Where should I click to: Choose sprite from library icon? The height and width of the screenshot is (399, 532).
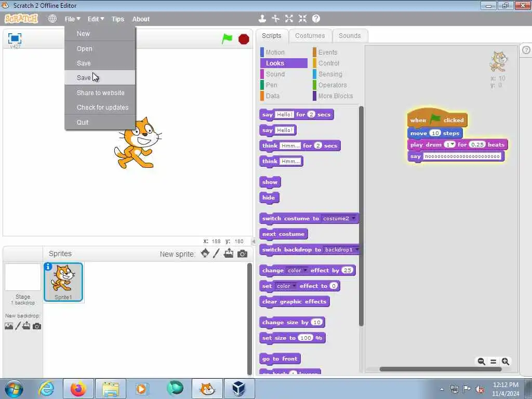[205, 254]
